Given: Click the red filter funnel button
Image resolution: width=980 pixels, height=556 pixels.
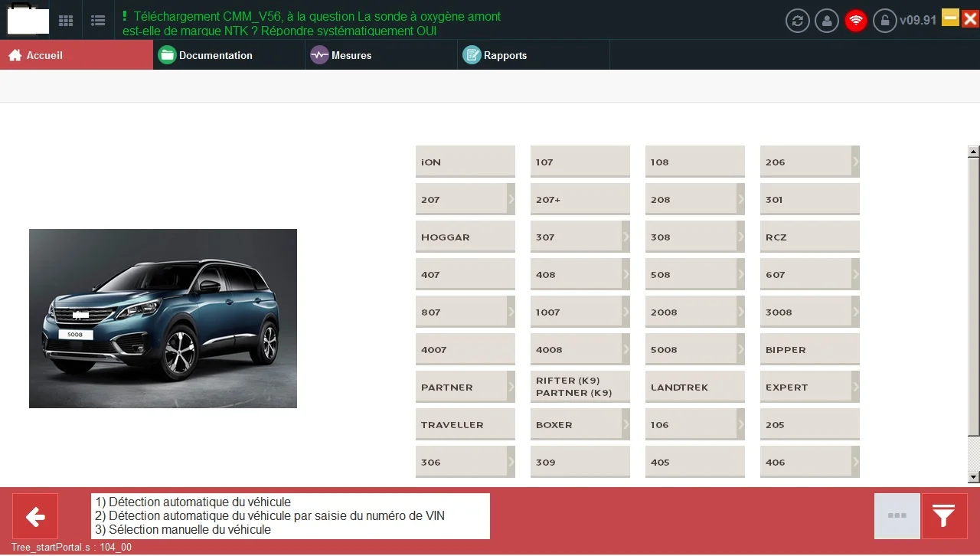Looking at the screenshot, I should 944,516.
